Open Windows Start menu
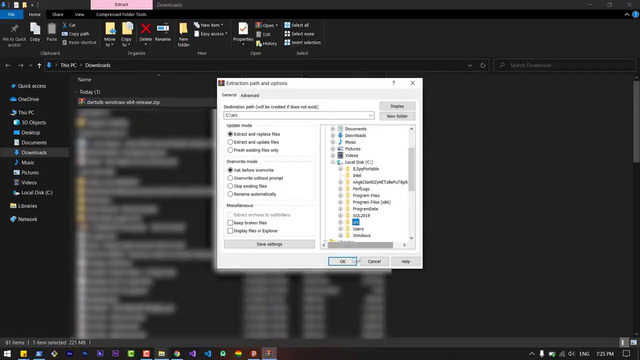The height and width of the screenshot is (360, 640). [7, 353]
